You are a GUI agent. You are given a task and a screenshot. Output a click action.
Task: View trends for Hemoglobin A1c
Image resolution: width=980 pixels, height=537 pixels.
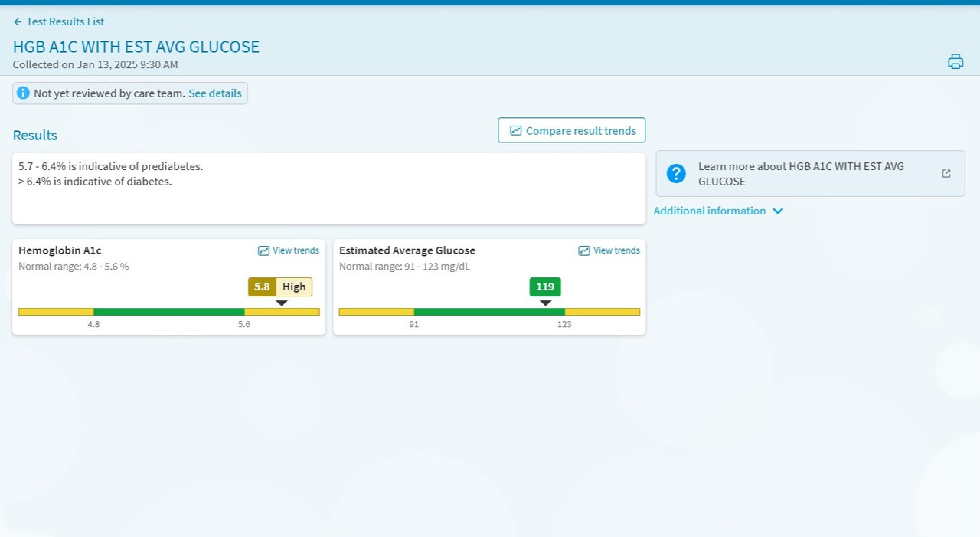click(289, 250)
